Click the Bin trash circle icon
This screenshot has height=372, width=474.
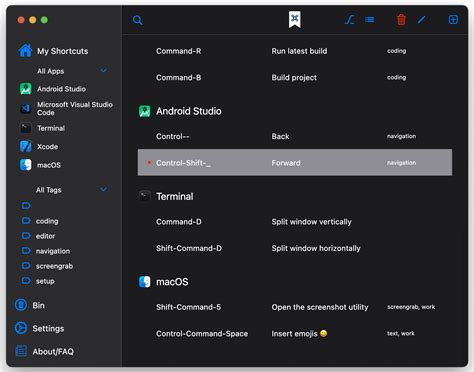tap(21, 305)
